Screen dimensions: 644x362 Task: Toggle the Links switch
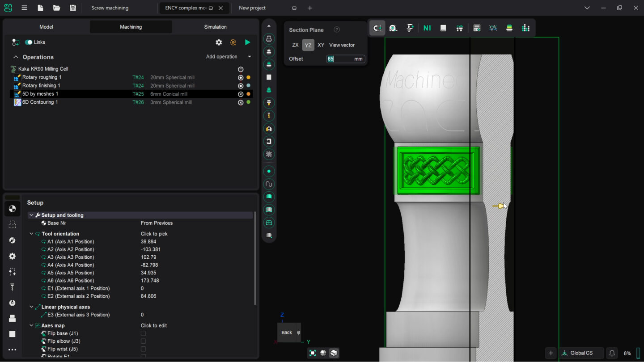[x=29, y=42]
